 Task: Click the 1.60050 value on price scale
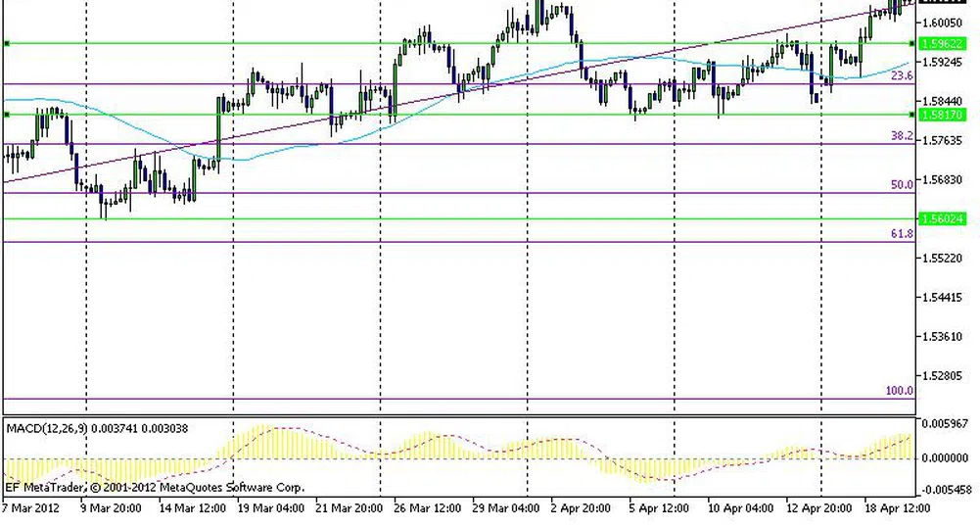point(943,23)
